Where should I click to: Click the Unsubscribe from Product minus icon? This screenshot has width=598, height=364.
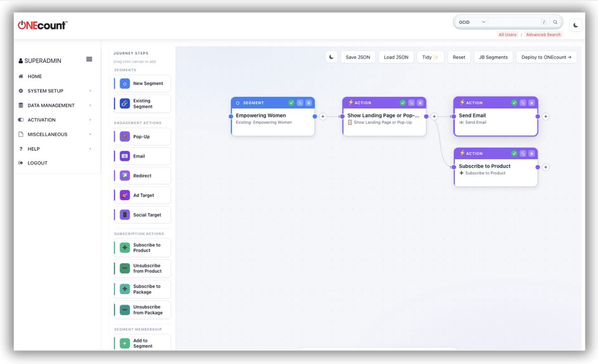[125, 268]
